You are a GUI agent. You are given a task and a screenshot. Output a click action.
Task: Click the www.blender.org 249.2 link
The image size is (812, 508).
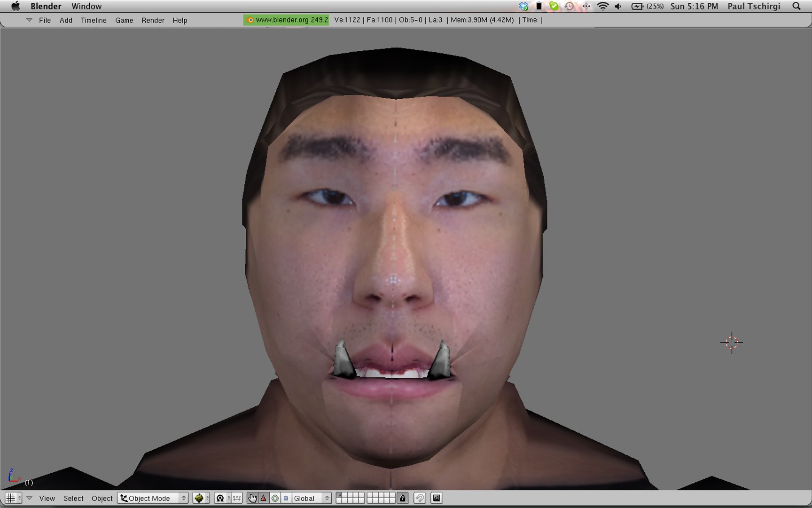pyautogui.click(x=286, y=20)
